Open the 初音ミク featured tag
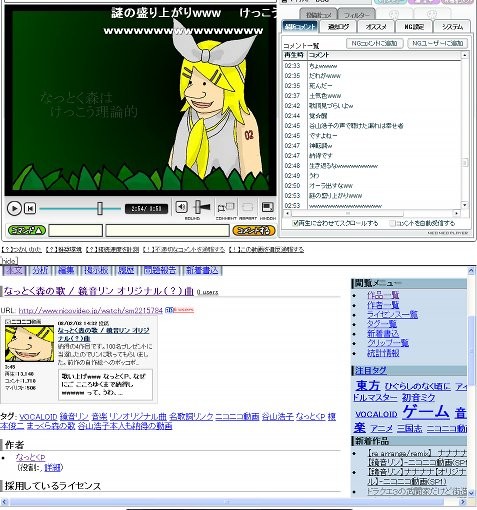 tap(418, 398)
